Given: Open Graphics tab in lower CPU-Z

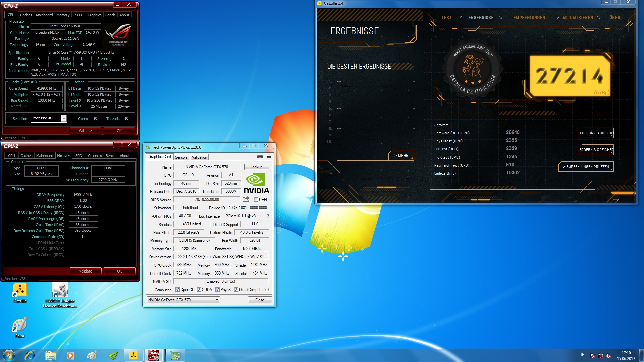Looking at the screenshot, I should pyautogui.click(x=95, y=156).
